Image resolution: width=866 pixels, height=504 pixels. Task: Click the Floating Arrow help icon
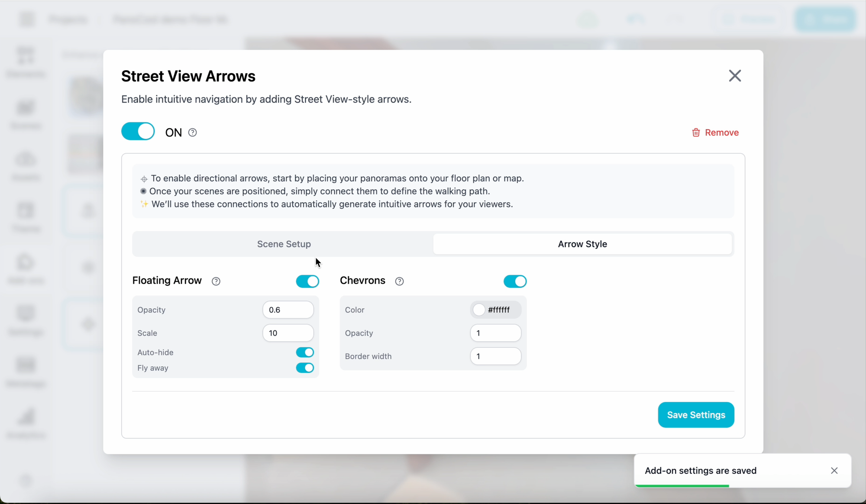click(x=216, y=281)
